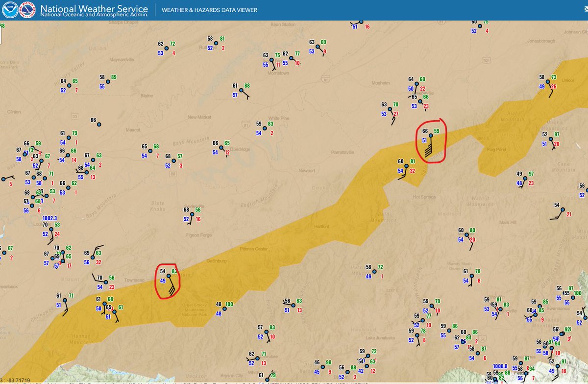Select station marker reading 52/97 with wind 20
Image resolution: width=588 pixels, height=384 pixels.
pos(550,139)
